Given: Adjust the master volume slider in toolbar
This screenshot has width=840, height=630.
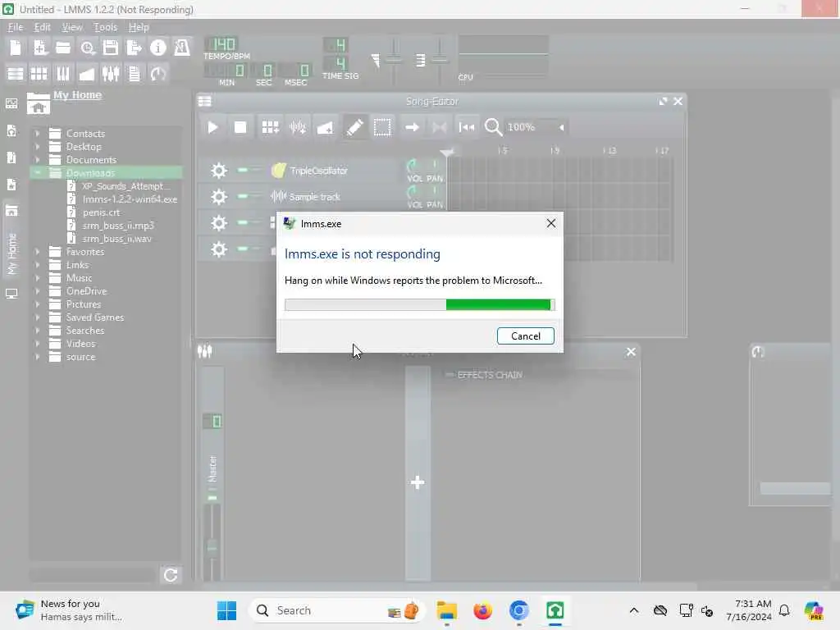Looking at the screenshot, I should click(393, 59).
